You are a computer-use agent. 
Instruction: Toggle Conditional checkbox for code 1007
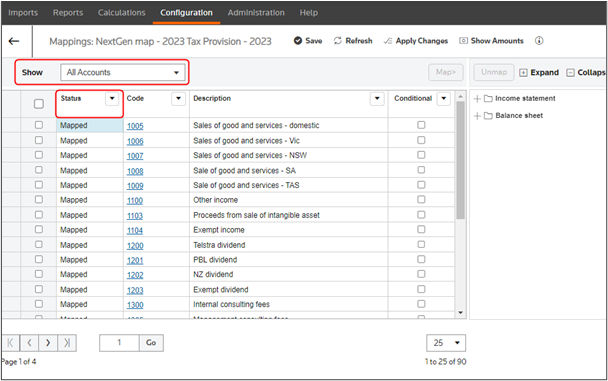tap(421, 155)
